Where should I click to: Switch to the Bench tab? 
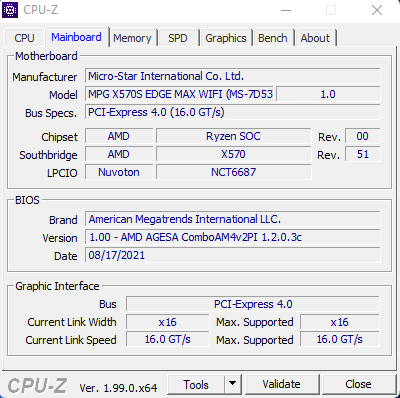[x=273, y=38]
